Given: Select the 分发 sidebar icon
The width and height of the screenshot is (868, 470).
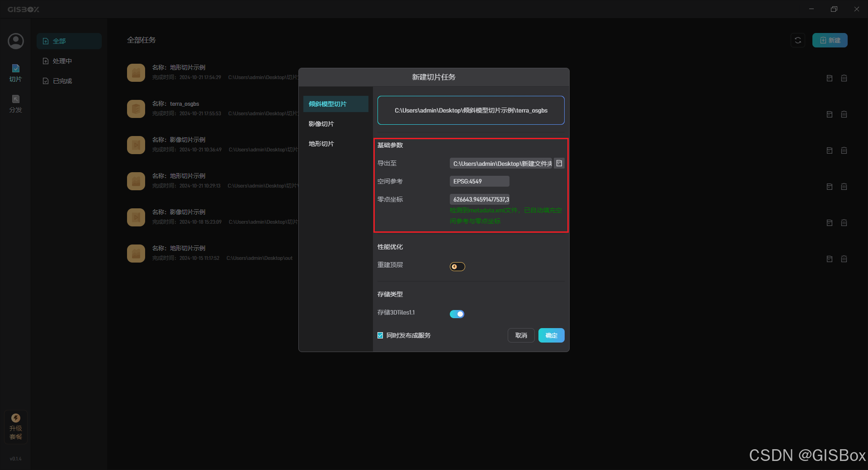Looking at the screenshot, I should 16,104.
